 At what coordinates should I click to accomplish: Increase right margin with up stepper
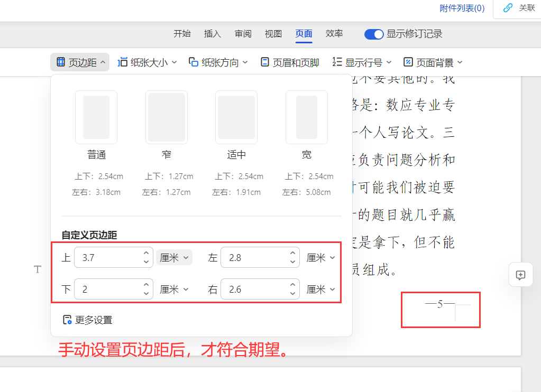[293, 285]
